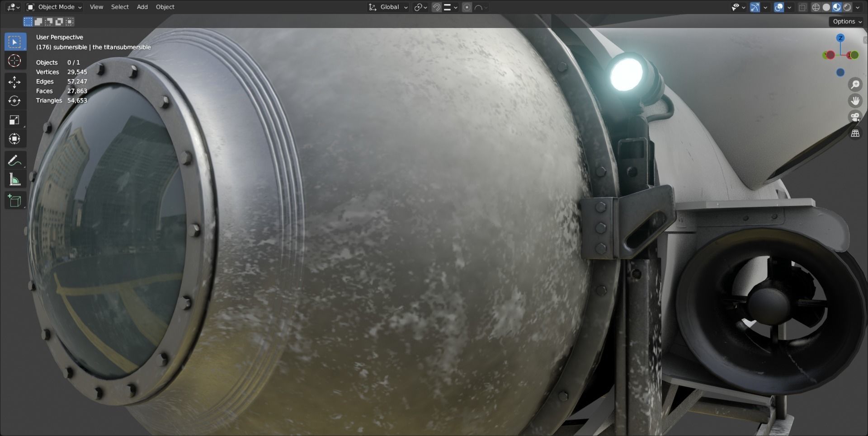Open the Object Mode dropdown
The width and height of the screenshot is (868, 436).
point(54,7)
